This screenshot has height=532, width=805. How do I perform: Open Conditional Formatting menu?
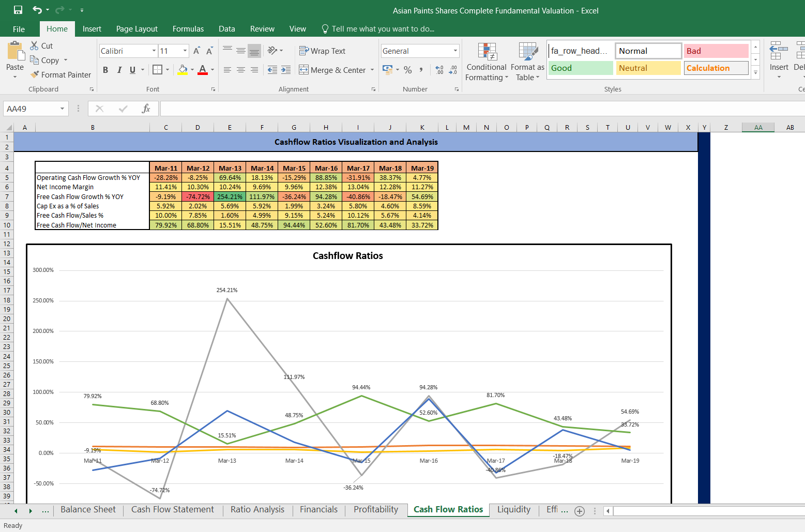tap(487, 62)
